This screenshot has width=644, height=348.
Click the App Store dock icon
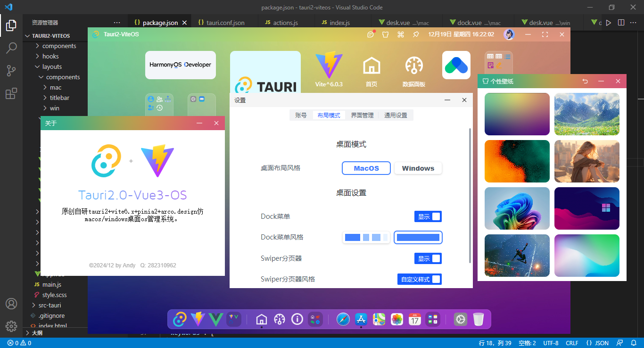pyautogui.click(x=361, y=319)
